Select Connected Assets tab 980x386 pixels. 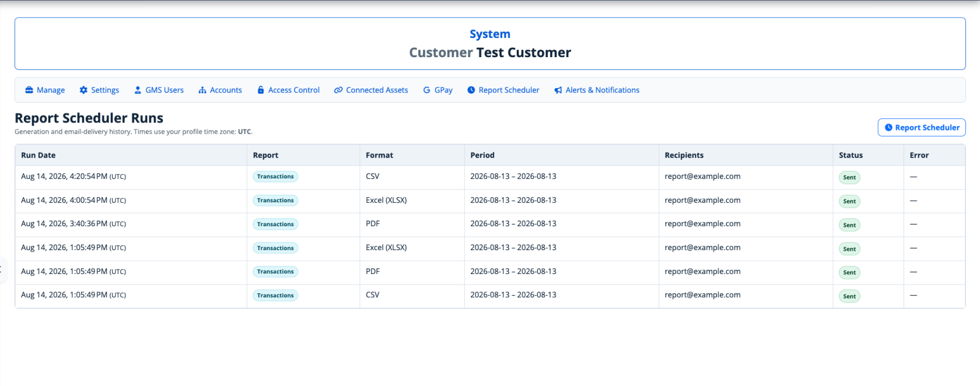[x=371, y=90]
